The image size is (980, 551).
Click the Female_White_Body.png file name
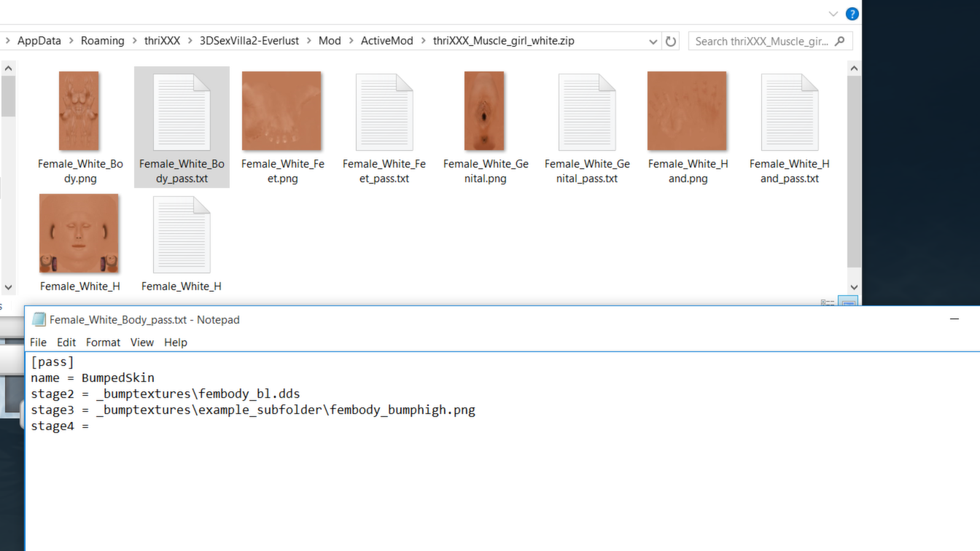(x=80, y=171)
